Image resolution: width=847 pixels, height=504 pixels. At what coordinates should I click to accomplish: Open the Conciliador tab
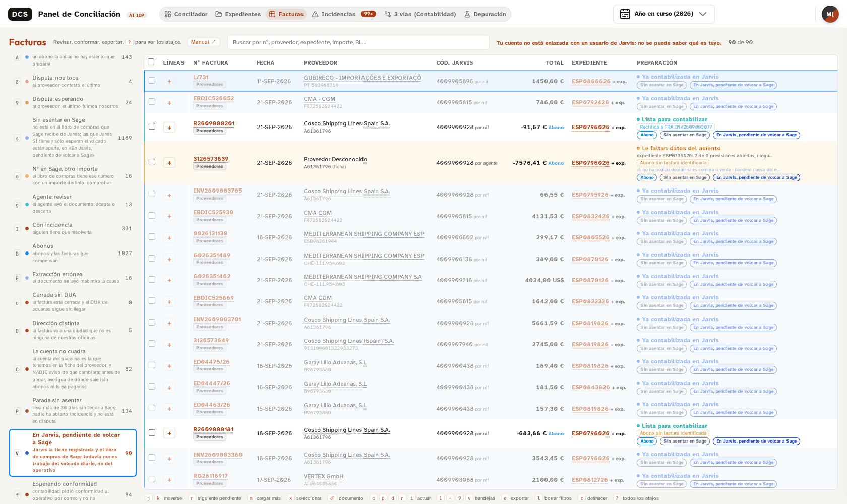click(186, 14)
